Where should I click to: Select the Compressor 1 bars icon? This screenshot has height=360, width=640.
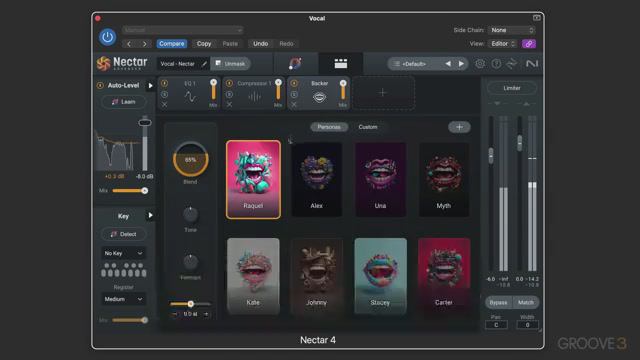coord(255,97)
